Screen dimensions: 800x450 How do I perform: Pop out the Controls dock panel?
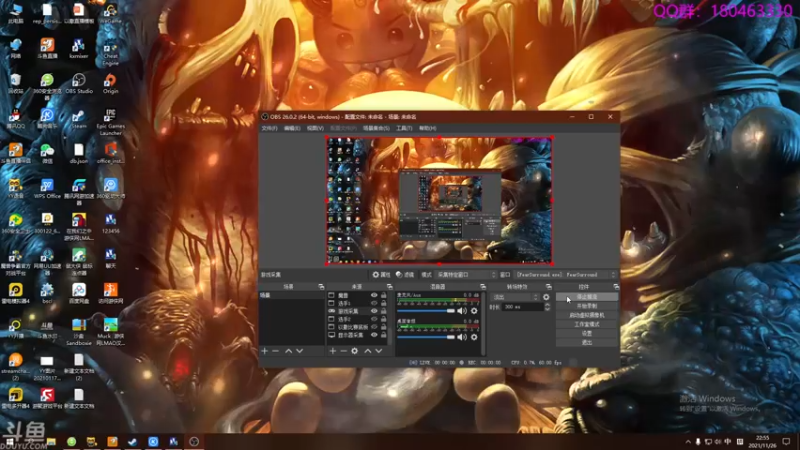click(616, 287)
